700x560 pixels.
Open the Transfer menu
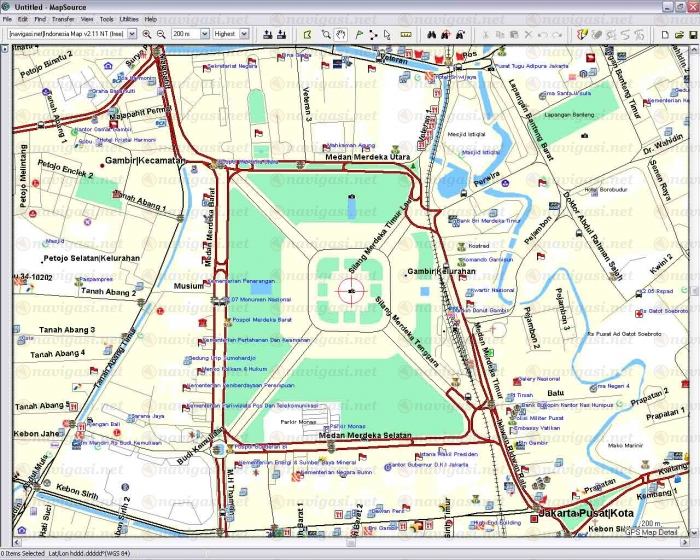(63, 19)
